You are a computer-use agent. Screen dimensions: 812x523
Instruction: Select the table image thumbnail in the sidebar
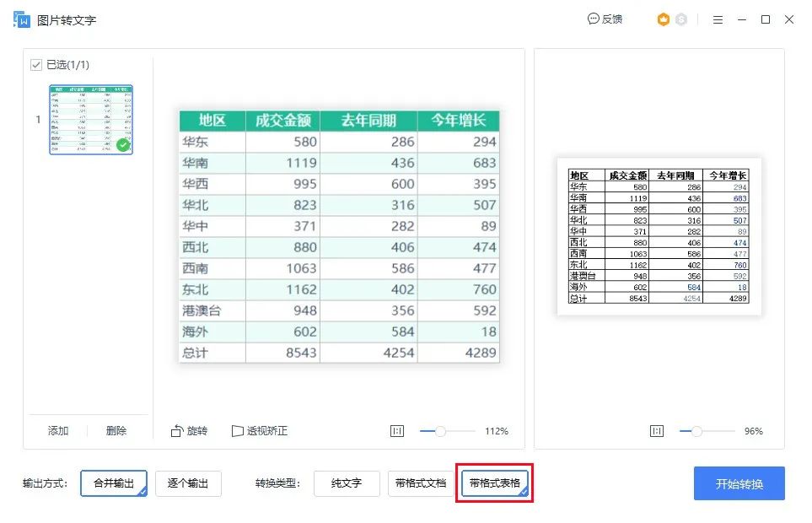pos(90,118)
